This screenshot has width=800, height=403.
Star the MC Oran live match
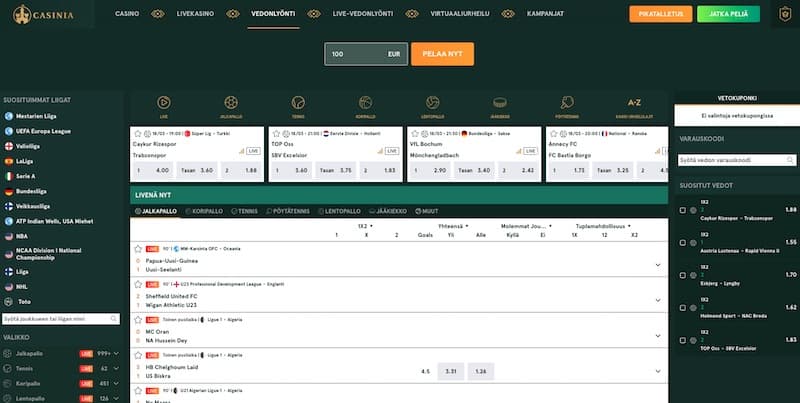tap(138, 320)
